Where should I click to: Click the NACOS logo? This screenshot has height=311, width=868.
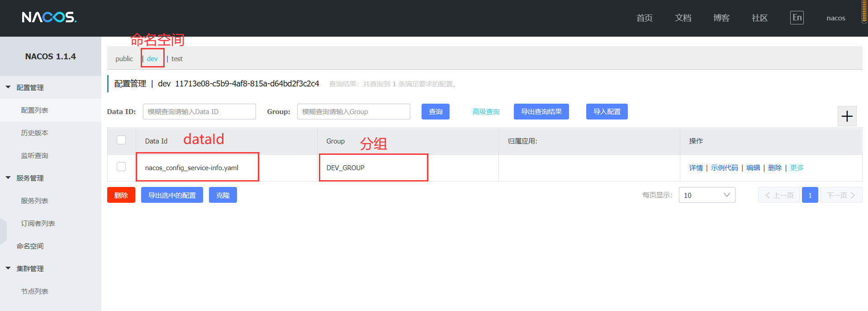click(x=49, y=17)
